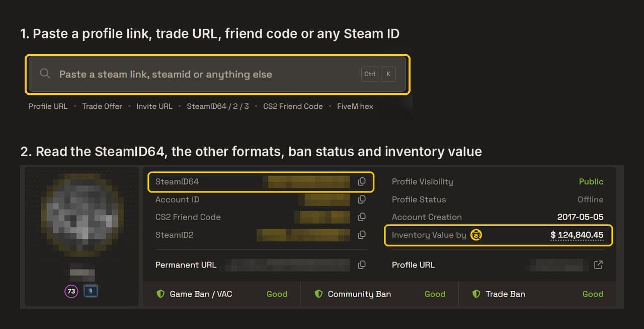Click the Account Creation label

(427, 217)
